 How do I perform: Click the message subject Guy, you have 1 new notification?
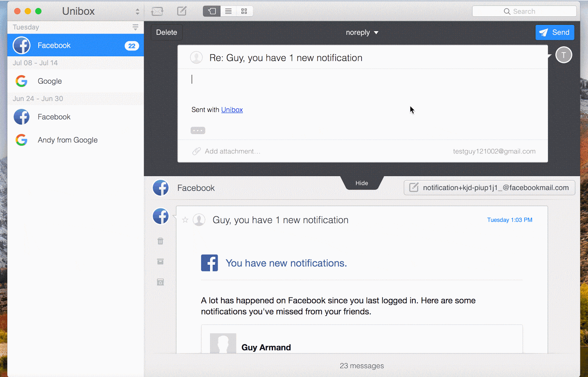(281, 220)
